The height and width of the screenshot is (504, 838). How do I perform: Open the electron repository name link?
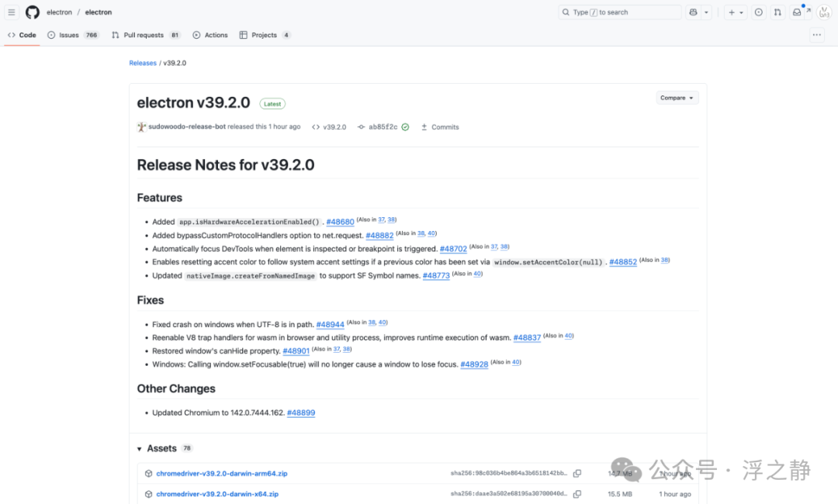[x=99, y=12]
